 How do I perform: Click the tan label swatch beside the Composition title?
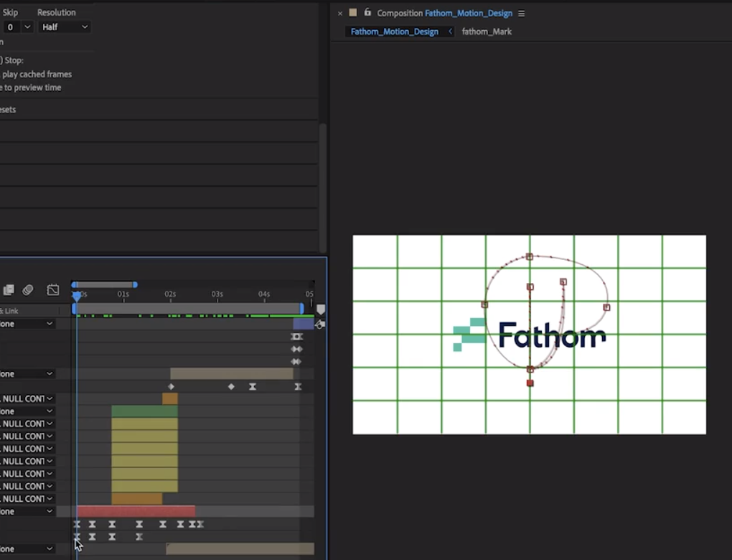pyautogui.click(x=353, y=13)
